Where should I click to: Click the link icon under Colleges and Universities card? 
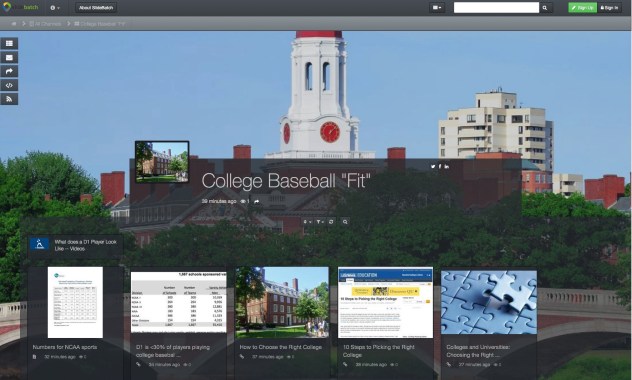[x=449, y=365]
